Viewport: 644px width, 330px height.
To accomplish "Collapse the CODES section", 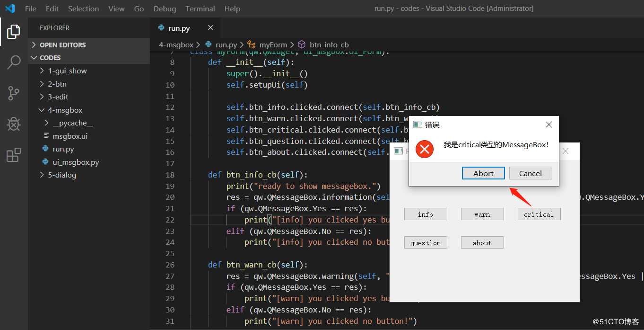I will (89, 58).
